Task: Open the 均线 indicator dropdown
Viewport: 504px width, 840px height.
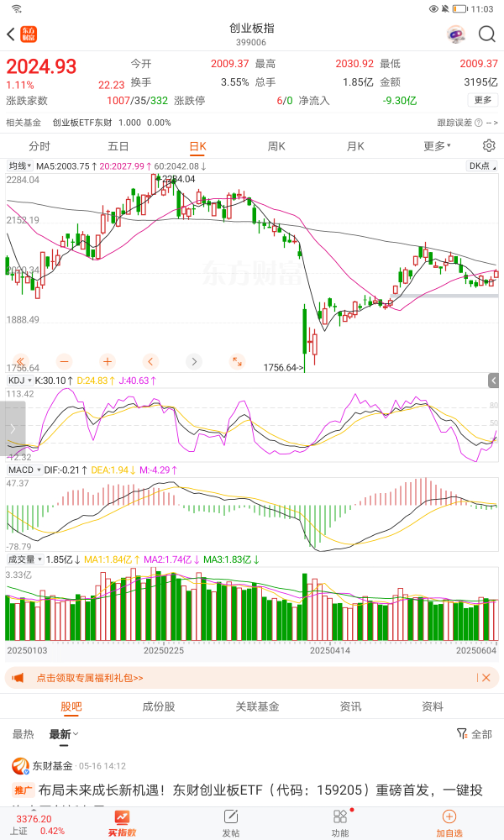Action: coord(18,166)
